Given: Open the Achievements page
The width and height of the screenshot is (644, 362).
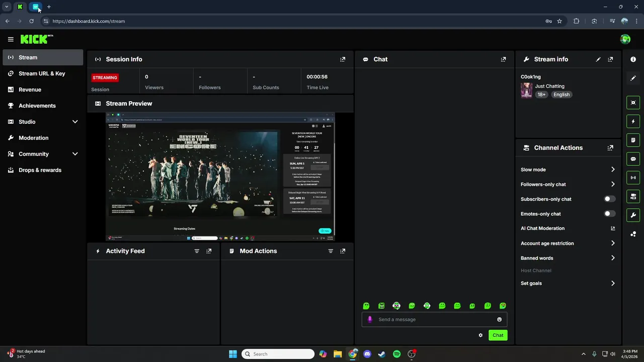Looking at the screenshot, I should pos(43,106).
